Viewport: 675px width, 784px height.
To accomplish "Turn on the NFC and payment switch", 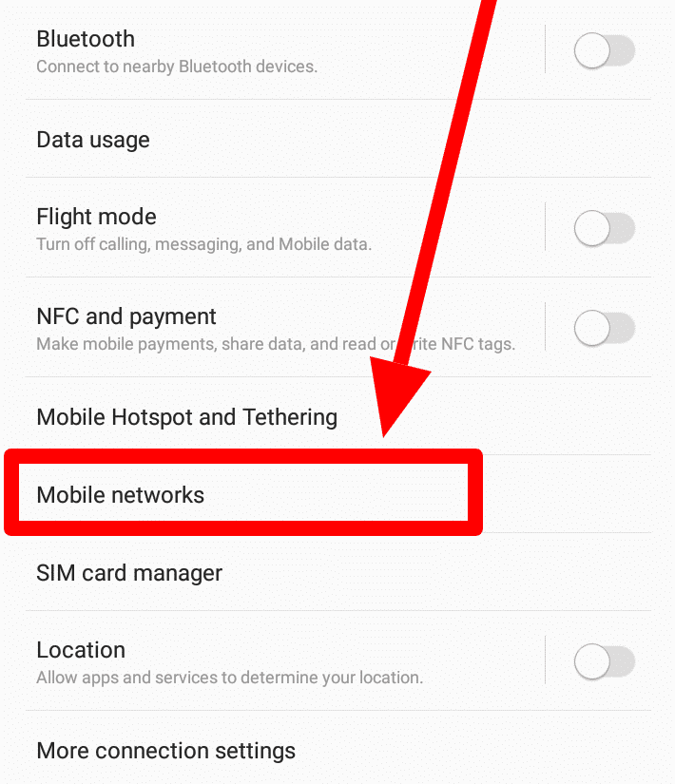I will pyautogui.click(x=605, y=328).
